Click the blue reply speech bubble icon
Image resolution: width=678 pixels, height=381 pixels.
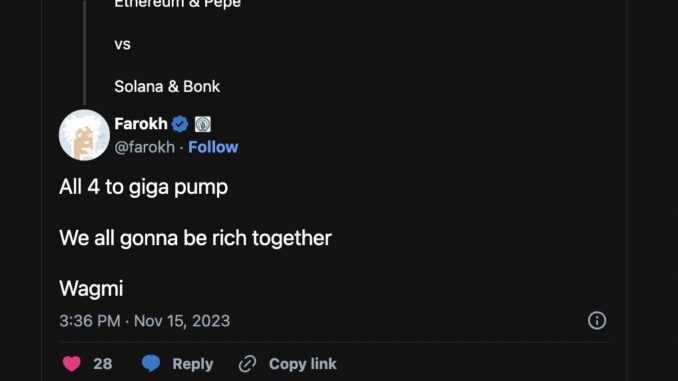pos(151,363)
